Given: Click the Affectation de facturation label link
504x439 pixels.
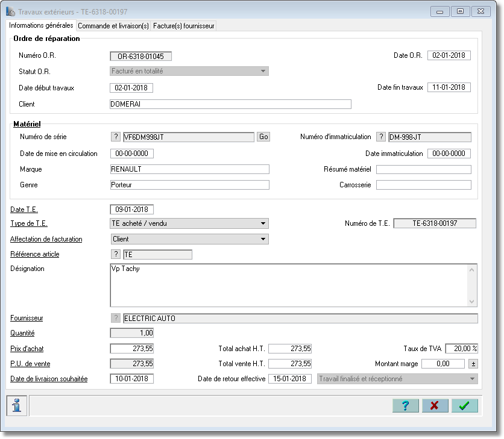Looking at the screenshot, I should tap(46, 239).
